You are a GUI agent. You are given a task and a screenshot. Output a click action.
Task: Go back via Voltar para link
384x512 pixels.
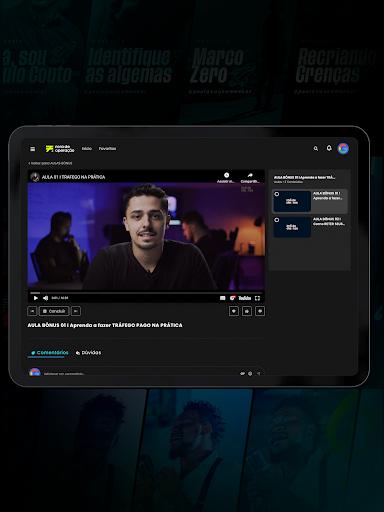click(x=50, y=163)
